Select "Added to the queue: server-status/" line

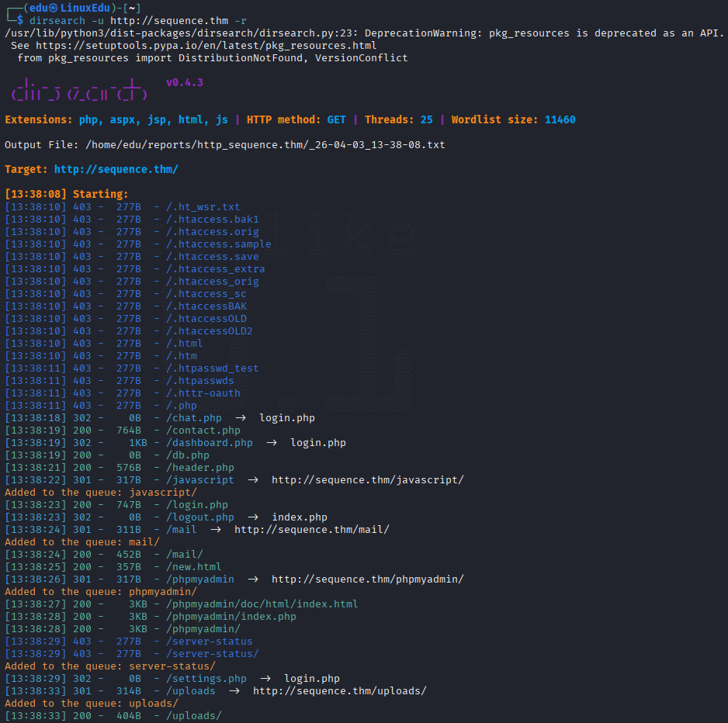[110, 666]
